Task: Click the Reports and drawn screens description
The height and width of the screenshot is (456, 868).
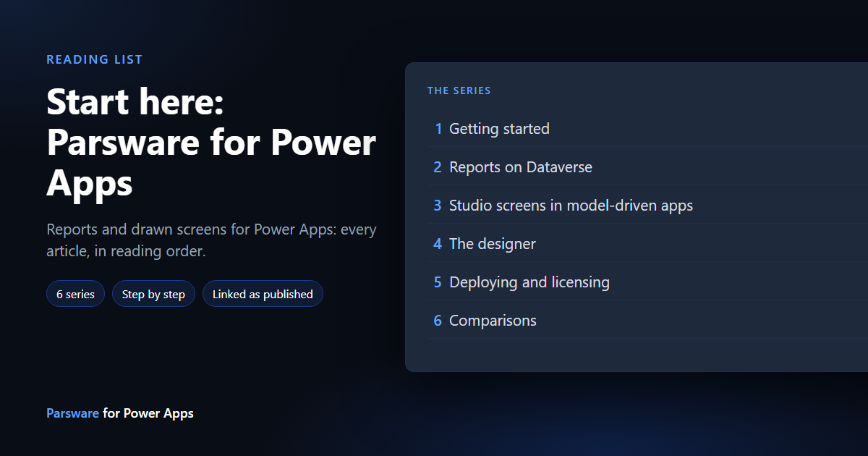Action: tap(211, 240)
